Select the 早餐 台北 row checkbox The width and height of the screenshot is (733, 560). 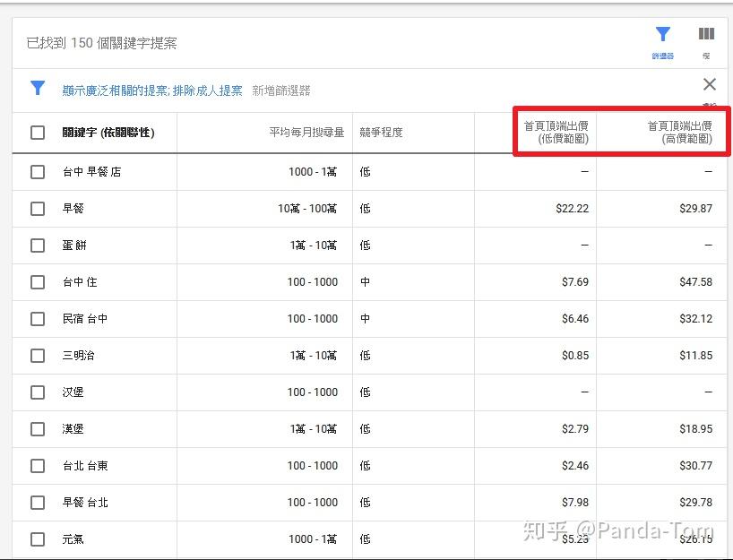click(38, 503)
